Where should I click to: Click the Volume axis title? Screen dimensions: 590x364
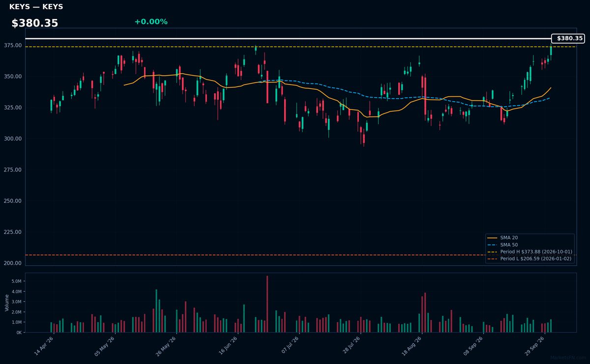click(7, 303)
